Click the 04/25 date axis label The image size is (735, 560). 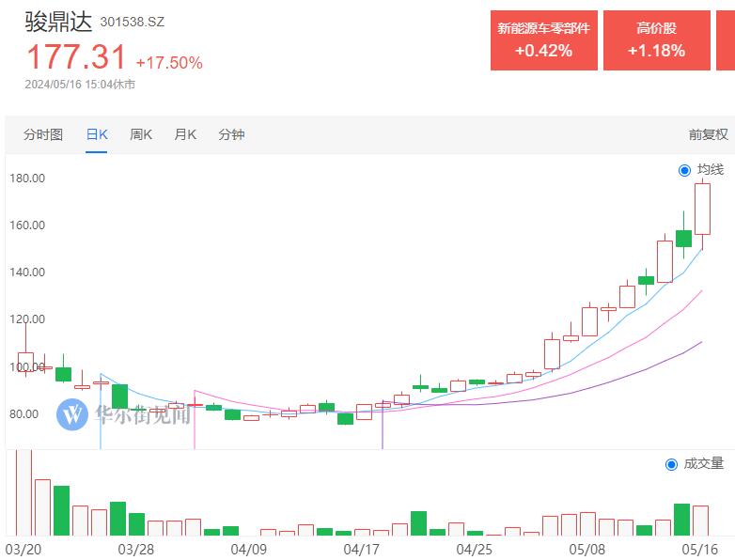tap(475, 550)
